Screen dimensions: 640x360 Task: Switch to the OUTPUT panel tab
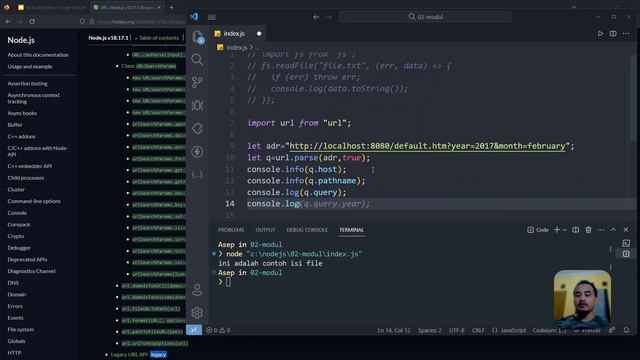(x=265, y=230)
